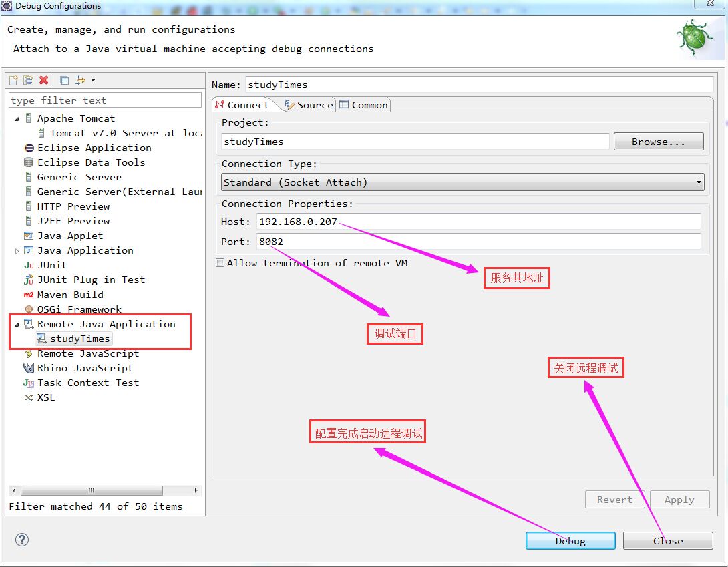Duplicate the selected launch configuration
This screenshot has width=728, height=567.
click(28, 80)
